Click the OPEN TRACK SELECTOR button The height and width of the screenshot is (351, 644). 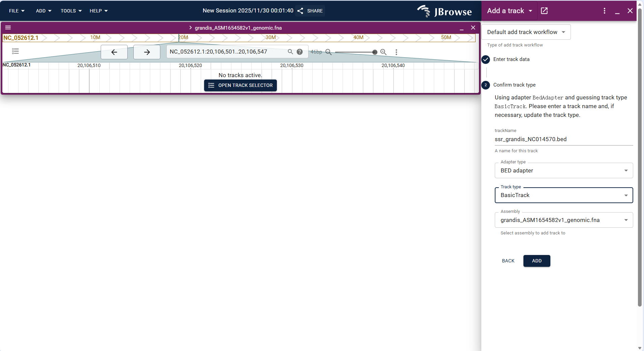(x=240, y=85)
